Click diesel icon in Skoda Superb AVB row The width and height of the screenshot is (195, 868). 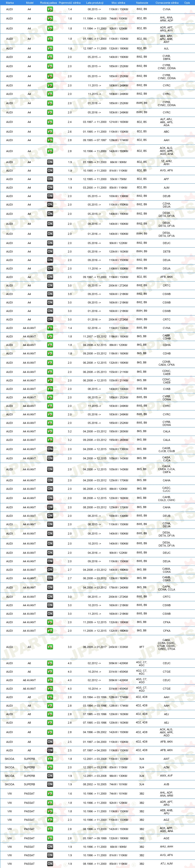(x=50, y=784)
